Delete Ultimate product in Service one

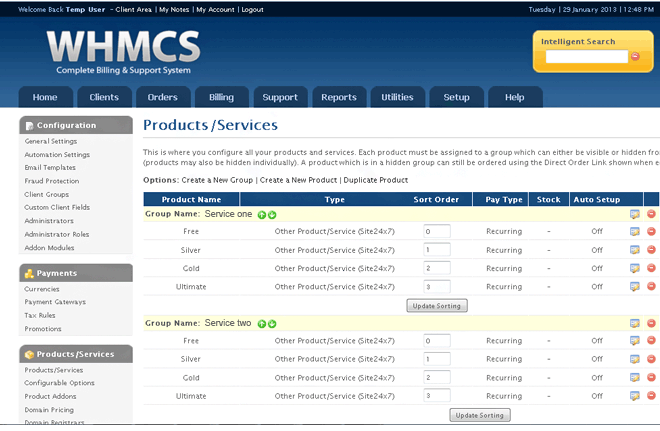point(651,286)
